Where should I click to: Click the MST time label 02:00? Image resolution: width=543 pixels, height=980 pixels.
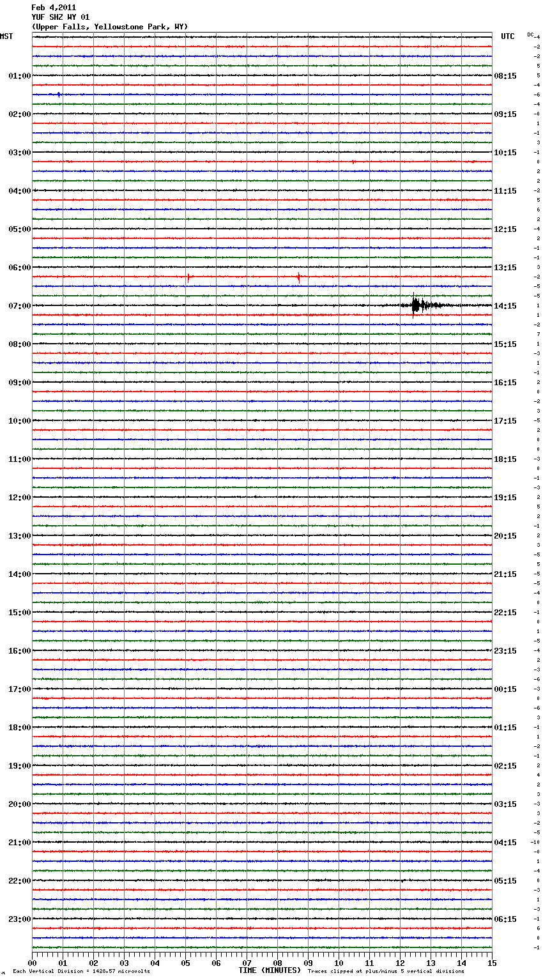20,114
